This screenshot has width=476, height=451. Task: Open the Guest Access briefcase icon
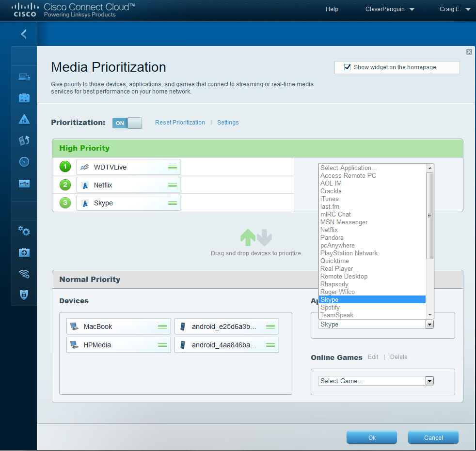pos(24,98)
